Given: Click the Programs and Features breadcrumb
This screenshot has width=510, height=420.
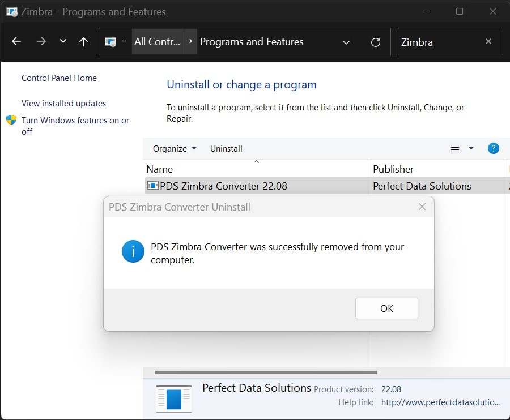Looking at the screenshot, I should click(x=252, y=41).
